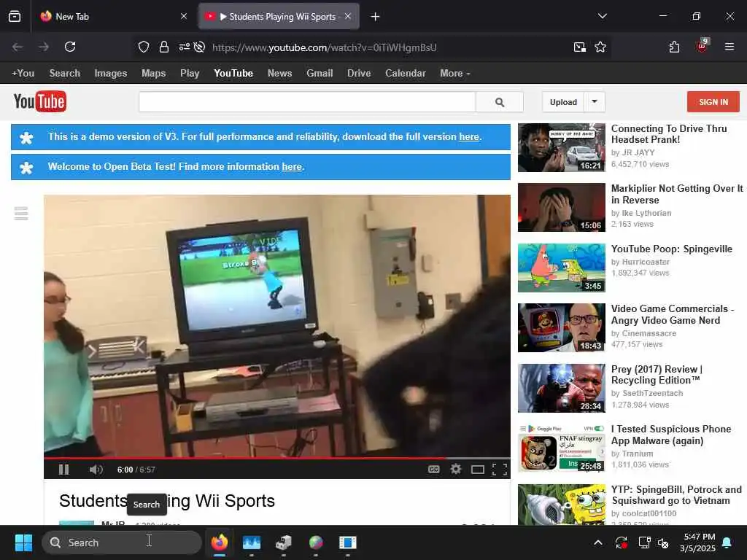Viewport: 747px width, 560px height.
Task: Open the list all tabs chevron
Action: (x=602, y=16)
